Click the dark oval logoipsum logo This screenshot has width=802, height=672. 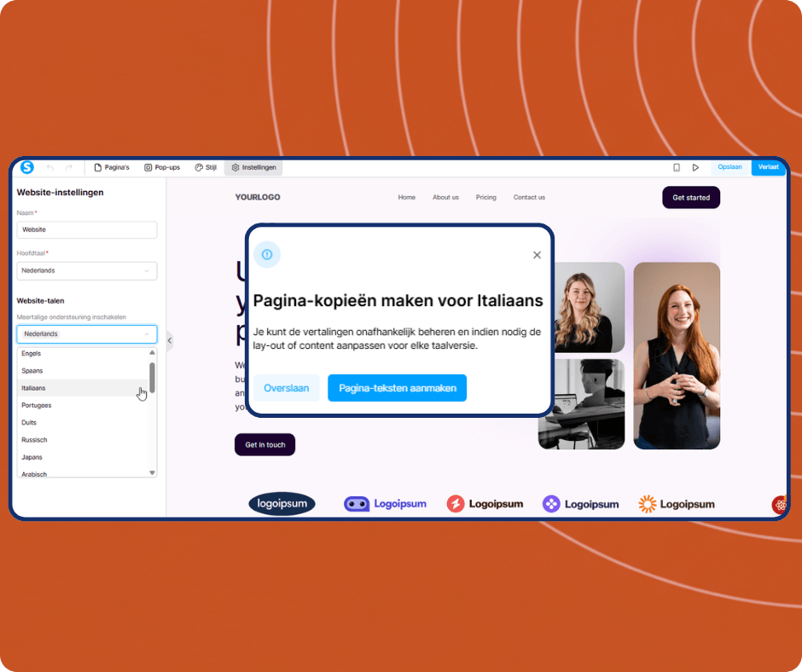tap(282, 504)
